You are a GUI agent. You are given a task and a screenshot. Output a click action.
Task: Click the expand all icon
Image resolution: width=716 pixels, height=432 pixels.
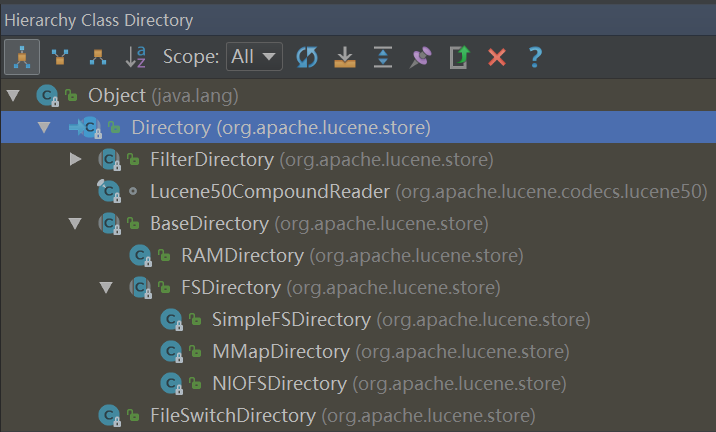tap(382, 57)
